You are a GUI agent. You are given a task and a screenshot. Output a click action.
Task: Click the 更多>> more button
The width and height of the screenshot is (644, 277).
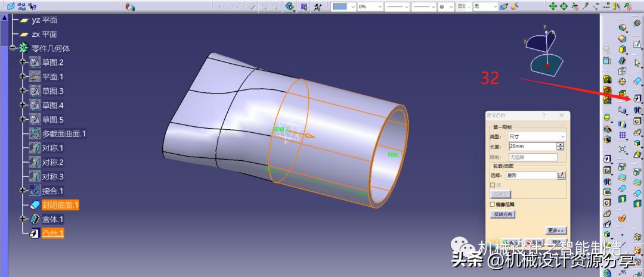tap(556, 231)
